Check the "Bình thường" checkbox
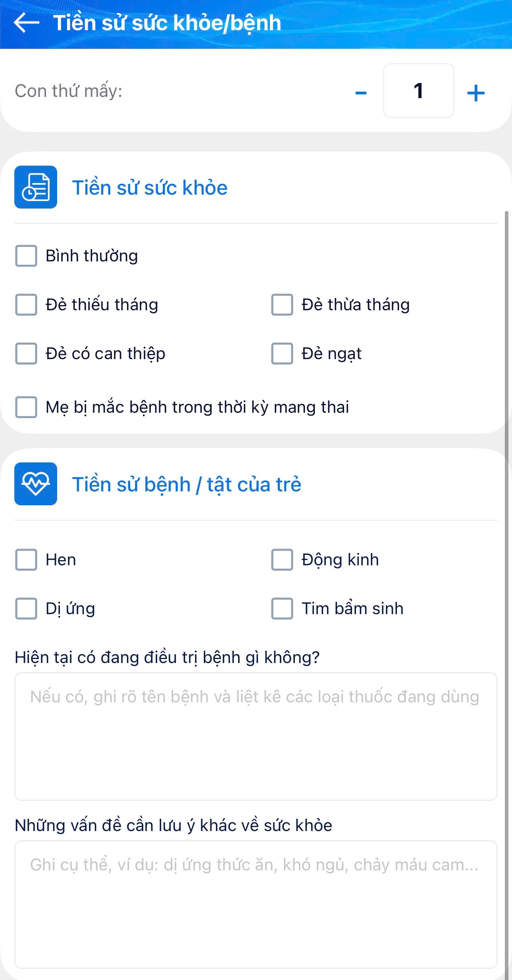Screen dimensions: 512x980 (26, 256)
